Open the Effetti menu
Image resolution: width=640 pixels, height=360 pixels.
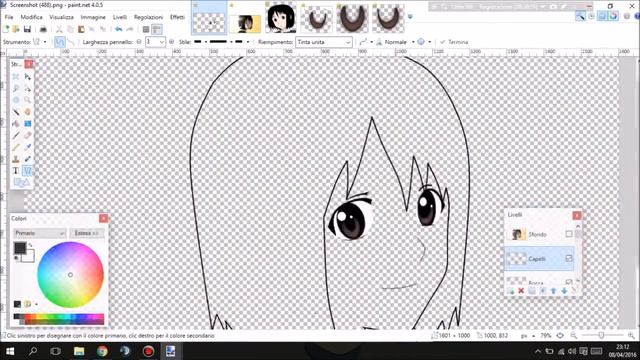click(x=177, y=17)
